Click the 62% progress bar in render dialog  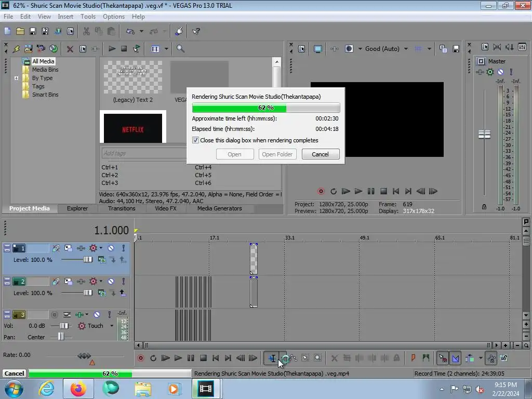point(266,108)
